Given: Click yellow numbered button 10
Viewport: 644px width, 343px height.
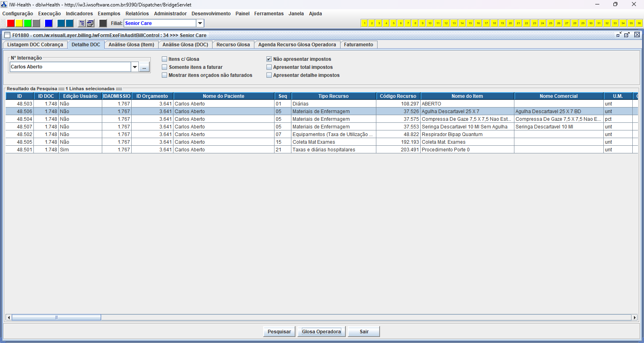Looking at the screenshot, I should 430,23.
